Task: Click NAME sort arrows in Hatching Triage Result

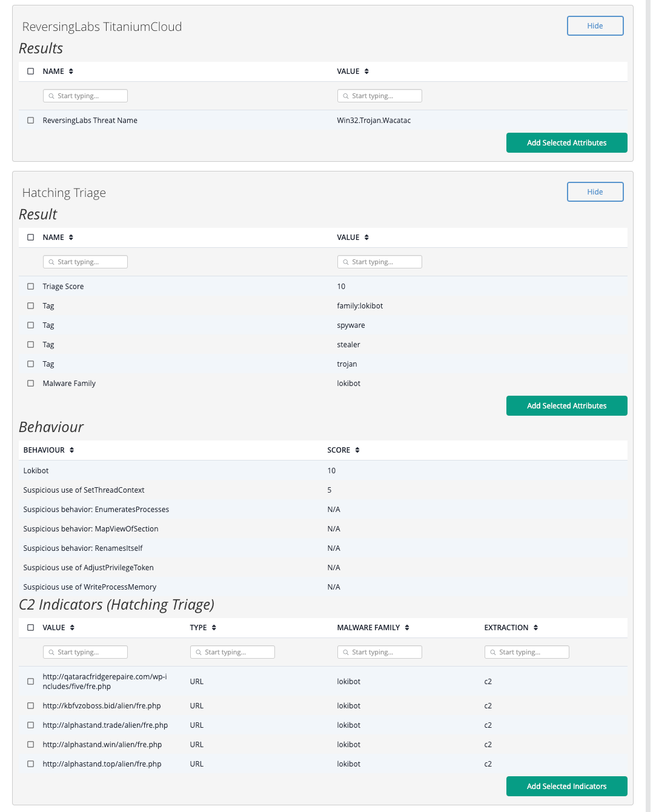Action: pos(71,238)
